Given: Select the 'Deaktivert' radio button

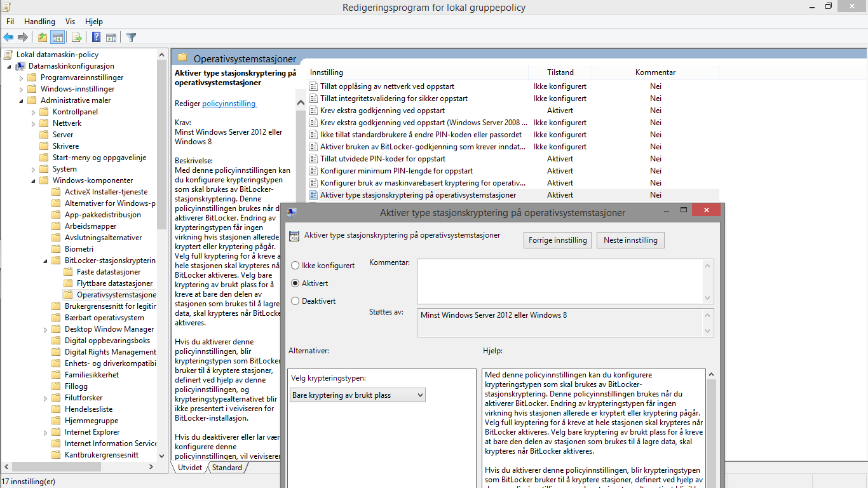Looking at the screenshot, I should [295, 301].
